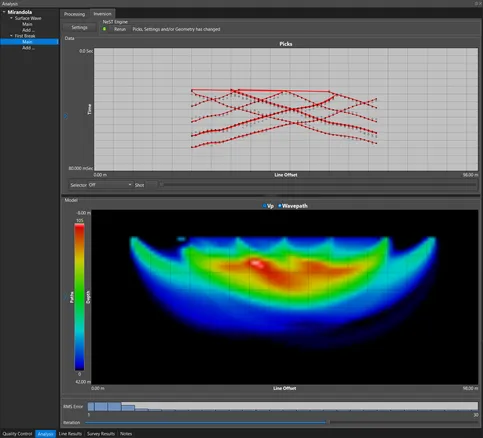Switch to the Processing tab
Screen dimensions: 483x438
tap(74, 14)
